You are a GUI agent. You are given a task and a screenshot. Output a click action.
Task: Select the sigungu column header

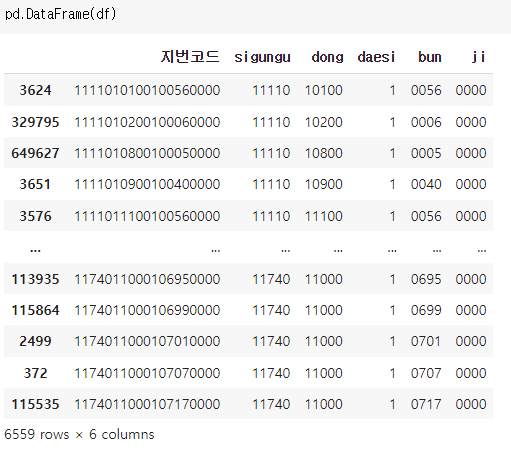(x=262, y=57)
